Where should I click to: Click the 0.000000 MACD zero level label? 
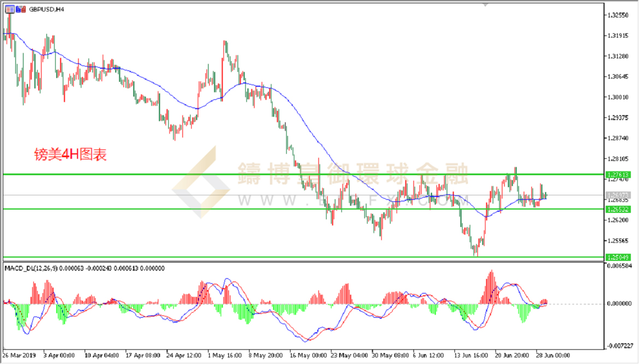click(619, 303)
